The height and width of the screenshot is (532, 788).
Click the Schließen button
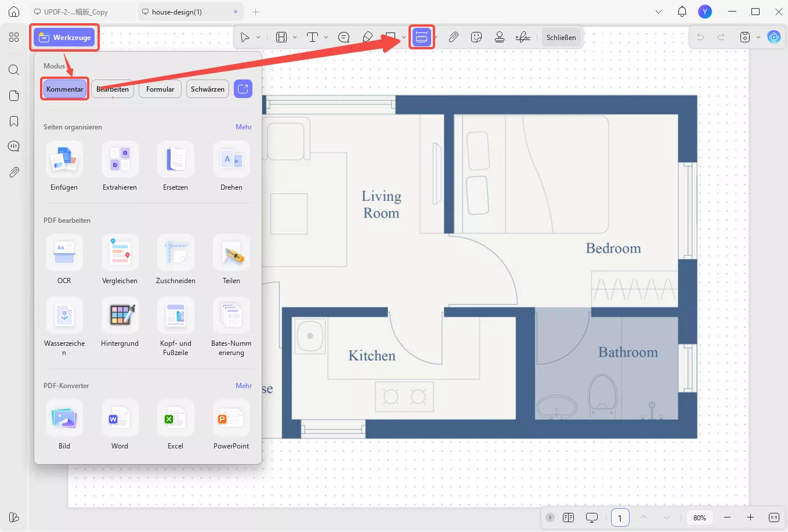[x=561, y=38]
